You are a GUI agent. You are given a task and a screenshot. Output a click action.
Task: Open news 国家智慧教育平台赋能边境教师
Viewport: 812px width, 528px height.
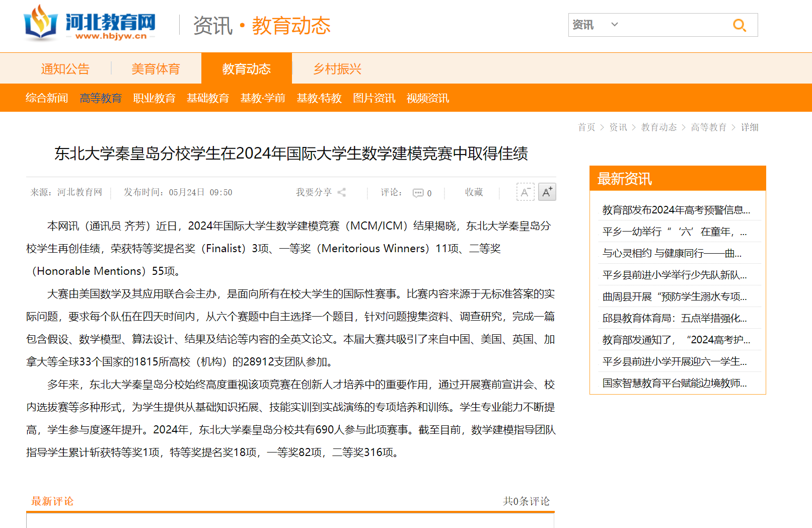pos(675,383)
